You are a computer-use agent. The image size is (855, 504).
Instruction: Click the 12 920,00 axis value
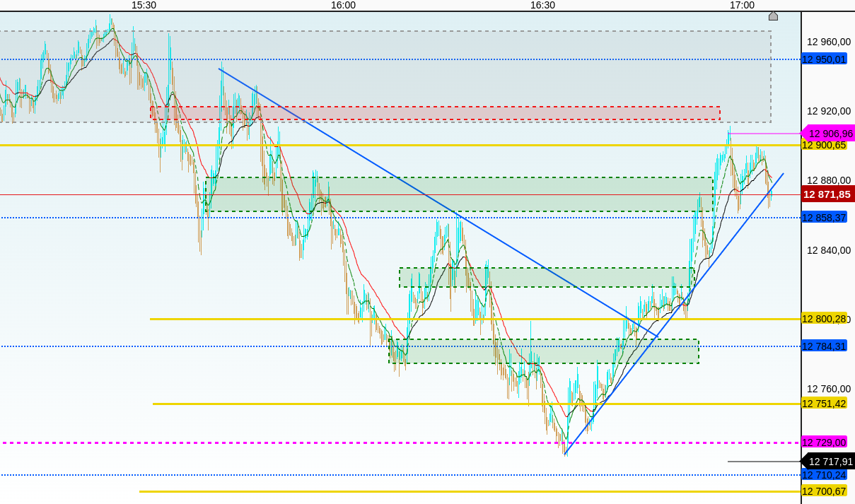pyautogui.click(x=829, y=110)
